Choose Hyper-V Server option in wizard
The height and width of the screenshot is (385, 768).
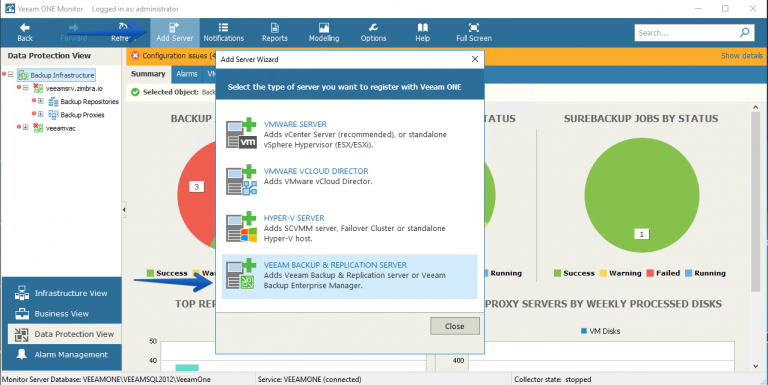[349, 228]
